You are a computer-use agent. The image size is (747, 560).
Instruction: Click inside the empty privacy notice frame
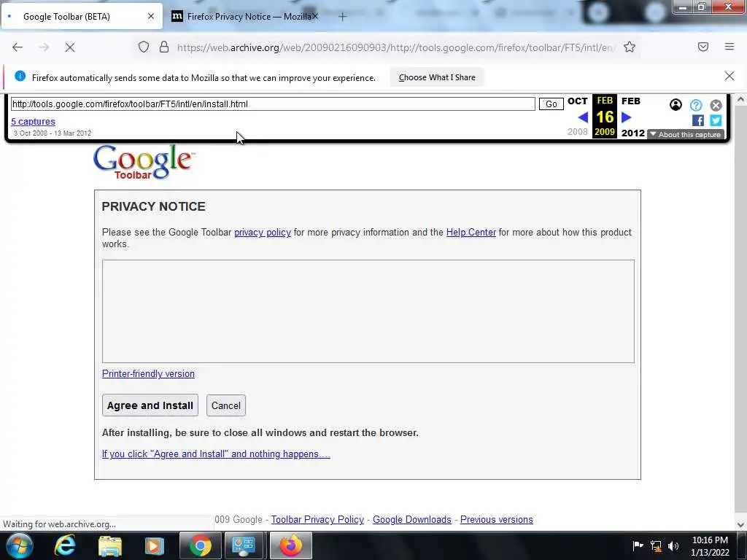368,311
